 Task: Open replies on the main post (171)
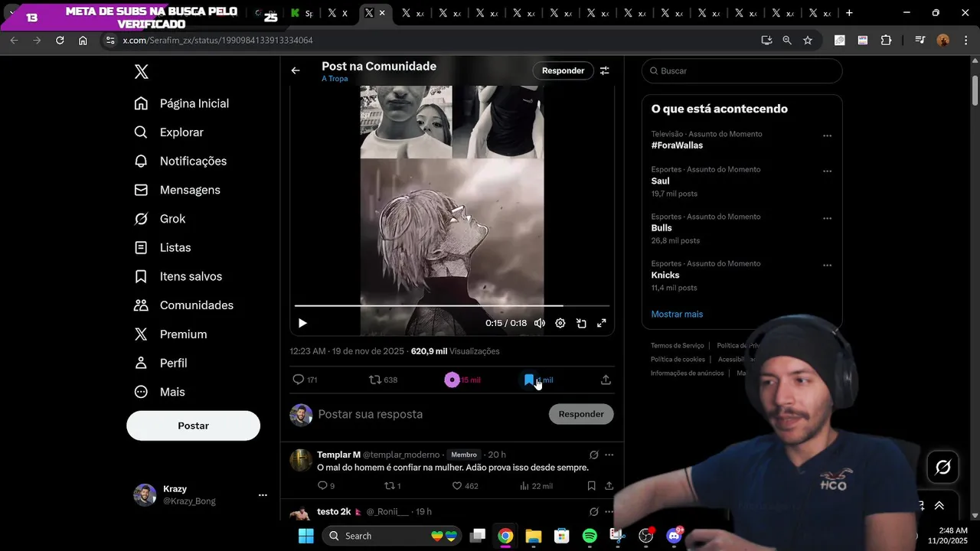pos(305,380)
